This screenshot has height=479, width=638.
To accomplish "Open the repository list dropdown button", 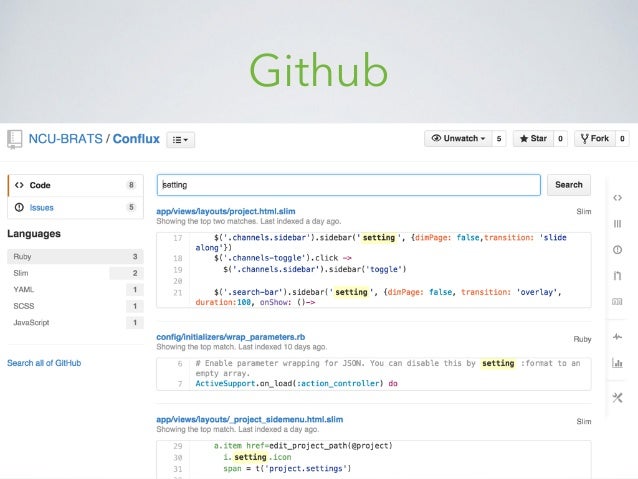I will pyautogui.click(x=180, y=140).
